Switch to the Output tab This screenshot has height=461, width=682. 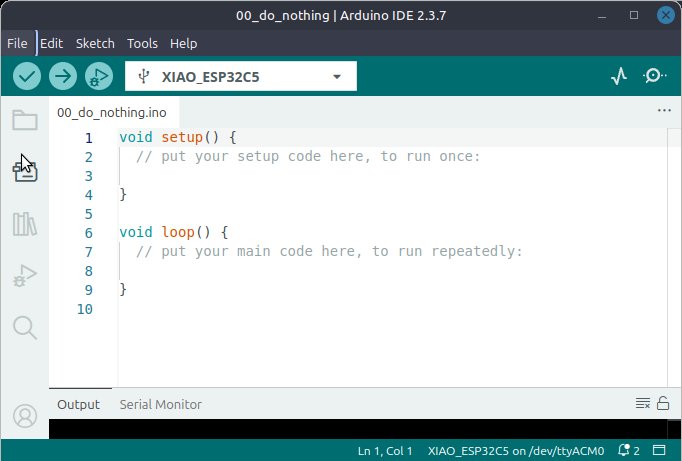pyautogui.click(x=78, y=404)
